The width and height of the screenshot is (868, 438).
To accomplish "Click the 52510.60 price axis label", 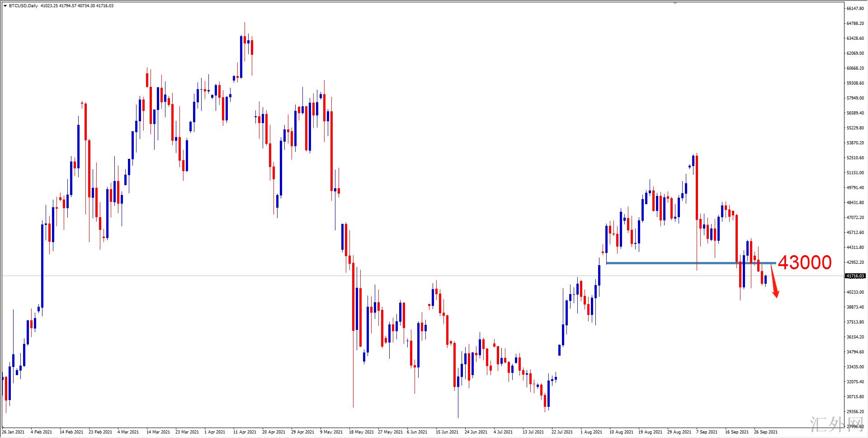I will click(855, 158).
